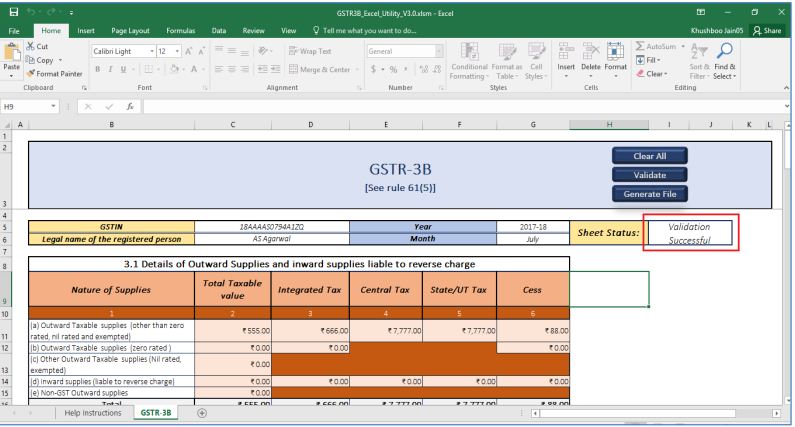
Task: Click the insert function fx icon
Action: (130, 106)
